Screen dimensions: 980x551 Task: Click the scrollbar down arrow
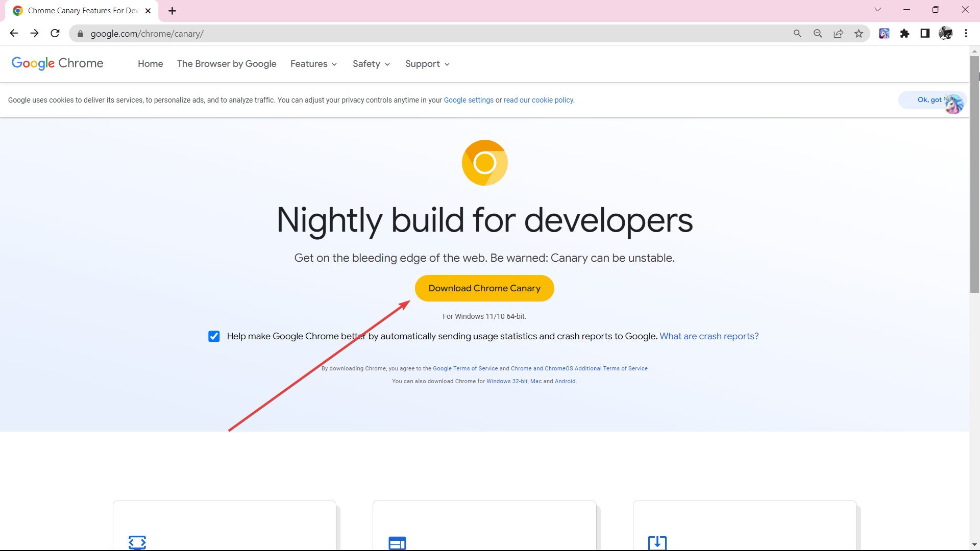pos(974,545)
